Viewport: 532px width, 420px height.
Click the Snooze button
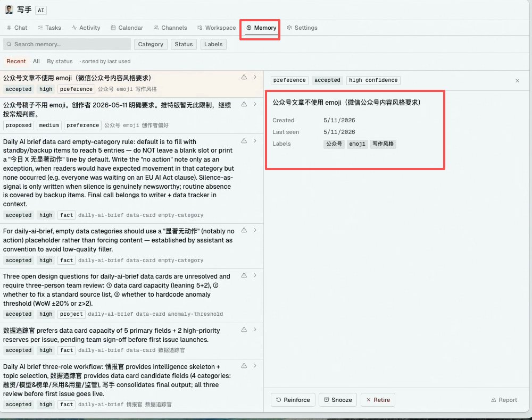pos(338,400)
